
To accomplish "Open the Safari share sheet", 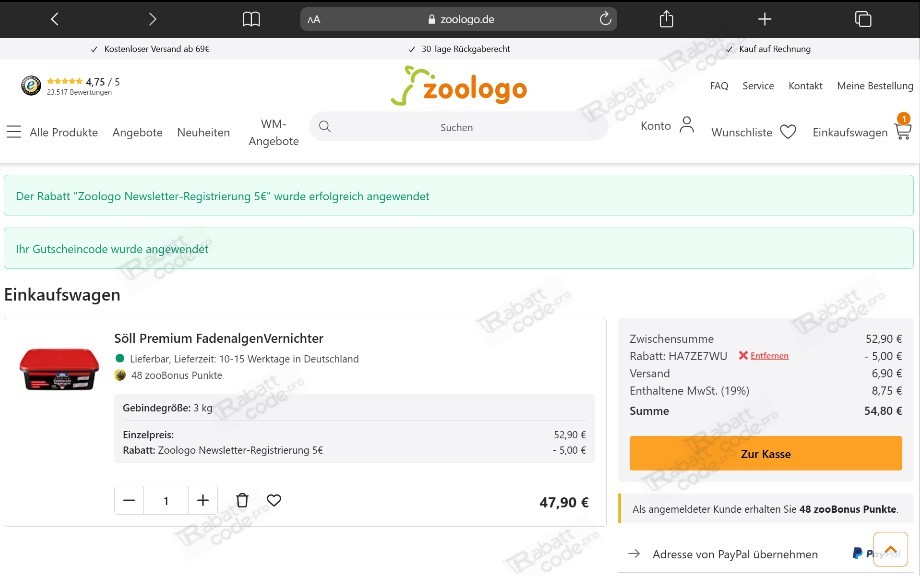I will point(666,19).
